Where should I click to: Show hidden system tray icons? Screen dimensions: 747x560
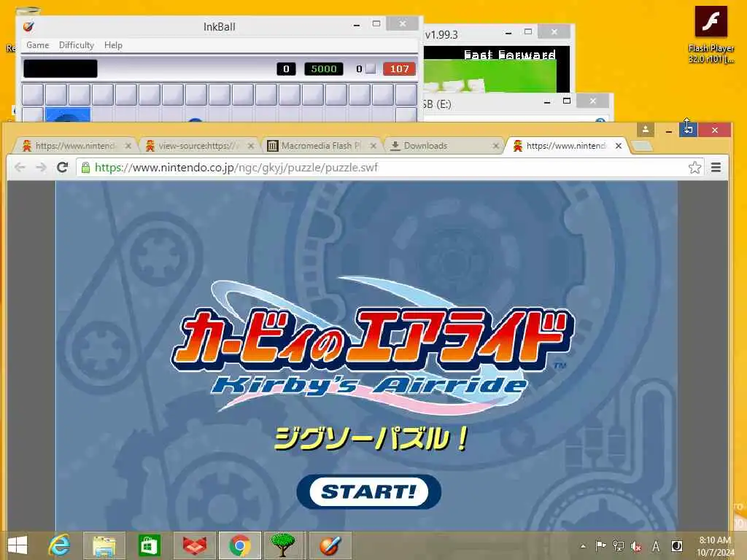coord(583,546)
